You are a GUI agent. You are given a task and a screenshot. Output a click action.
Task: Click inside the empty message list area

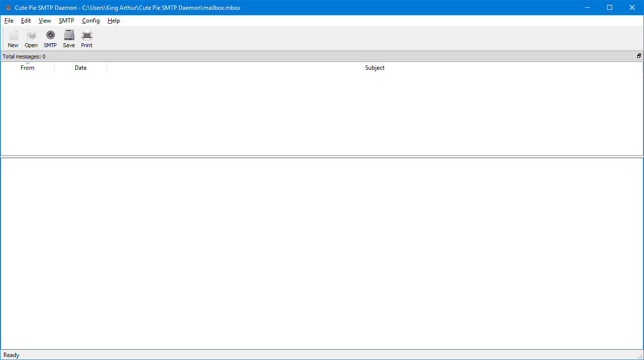tap(322, 114)
